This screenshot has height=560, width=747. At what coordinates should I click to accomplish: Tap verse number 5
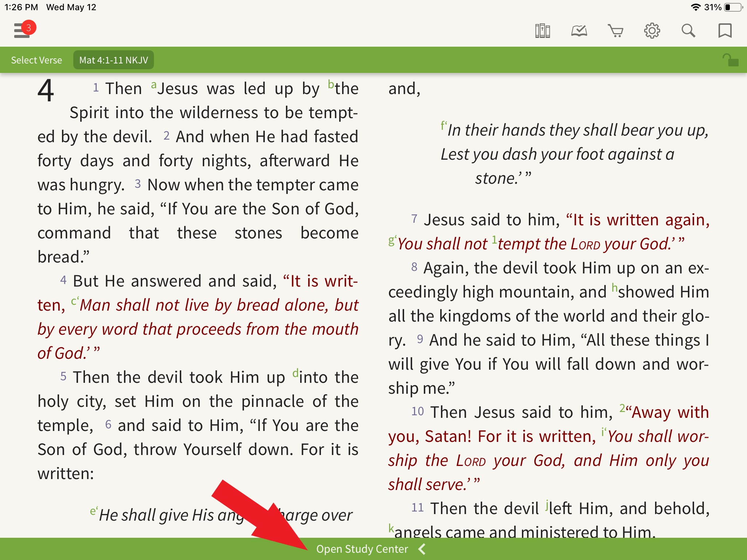63,376
